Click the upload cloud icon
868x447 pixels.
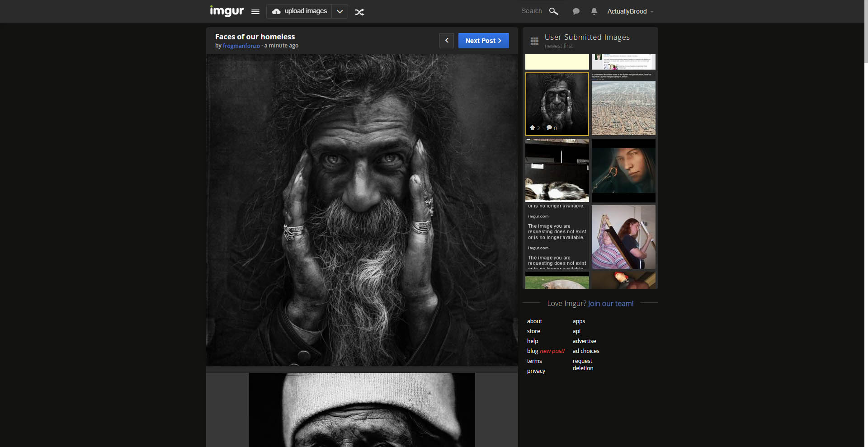276,11
